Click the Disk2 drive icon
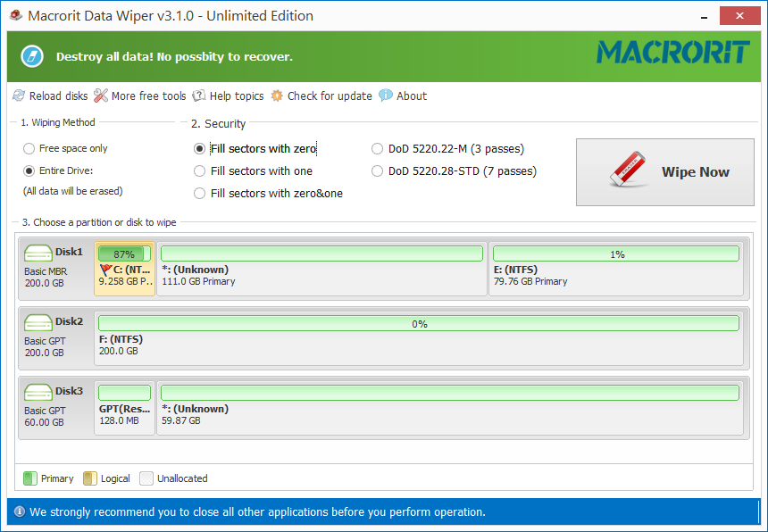The width and height of the screenshot is (768, 532). [x=38, y=322]
